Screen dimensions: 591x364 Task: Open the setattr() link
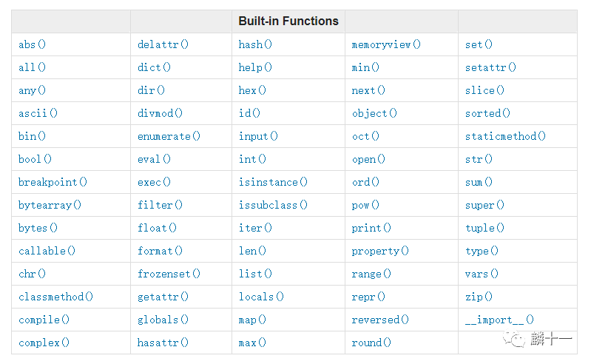[x=490, y=67]
